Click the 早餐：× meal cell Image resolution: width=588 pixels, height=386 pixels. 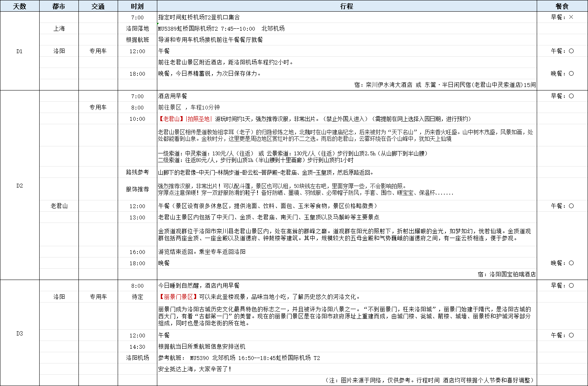(562, 17)
